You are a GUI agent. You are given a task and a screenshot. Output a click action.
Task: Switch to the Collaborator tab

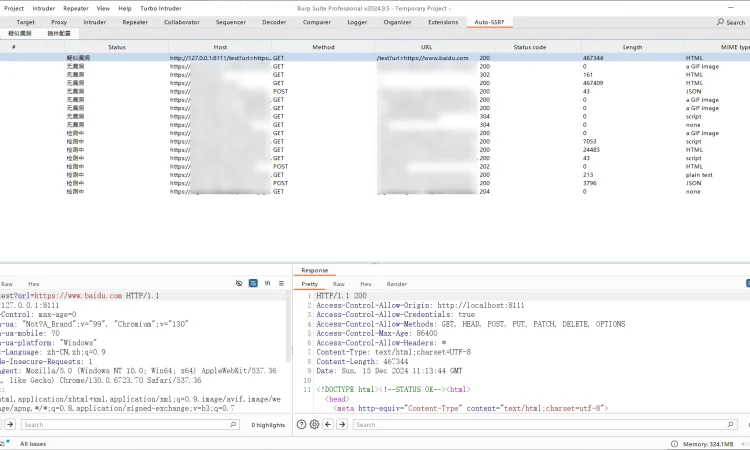[x=182, y=22]
